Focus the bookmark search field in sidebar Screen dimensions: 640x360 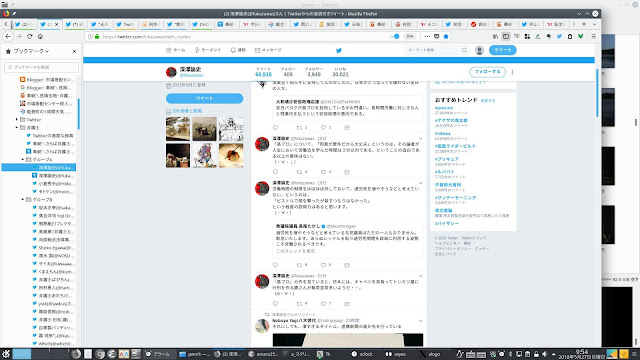(x=41, y=67)
